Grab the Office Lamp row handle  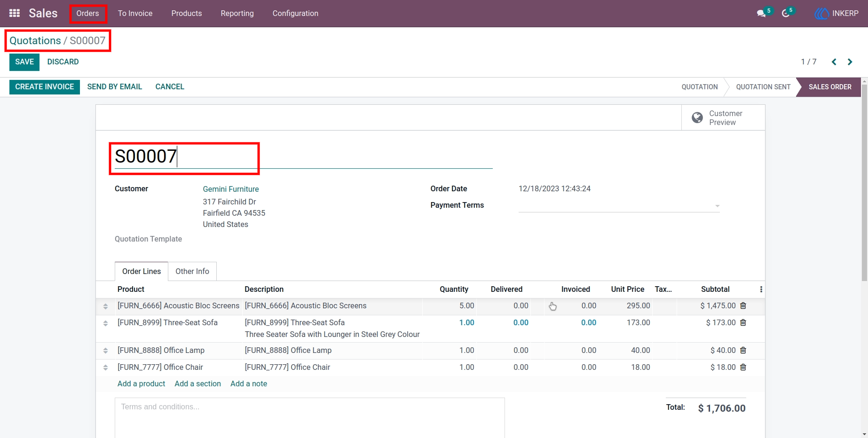tap(105, 351)
